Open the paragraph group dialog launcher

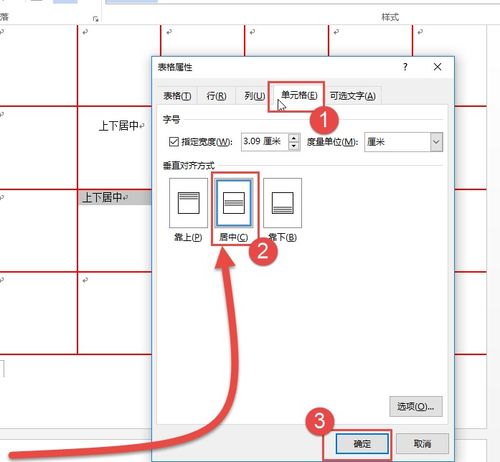pyautogui.click(x=95, y=19)
